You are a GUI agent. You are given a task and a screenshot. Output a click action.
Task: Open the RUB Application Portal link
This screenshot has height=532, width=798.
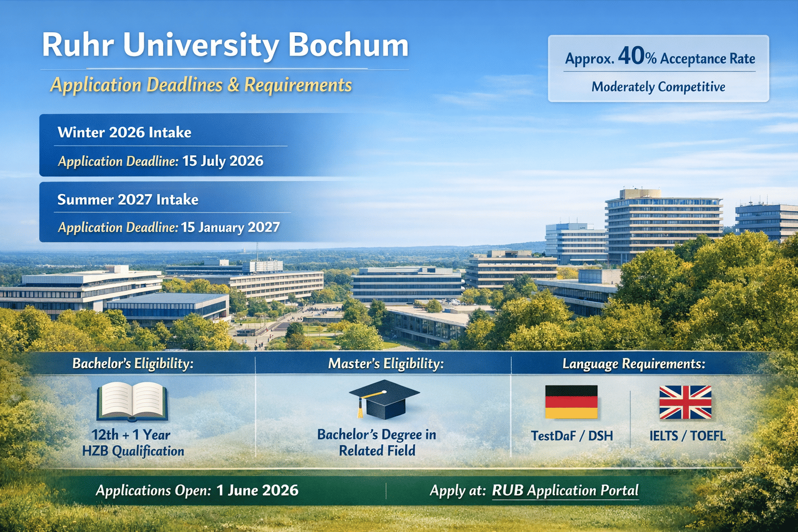pyautogui.click(x=565, y=490)
